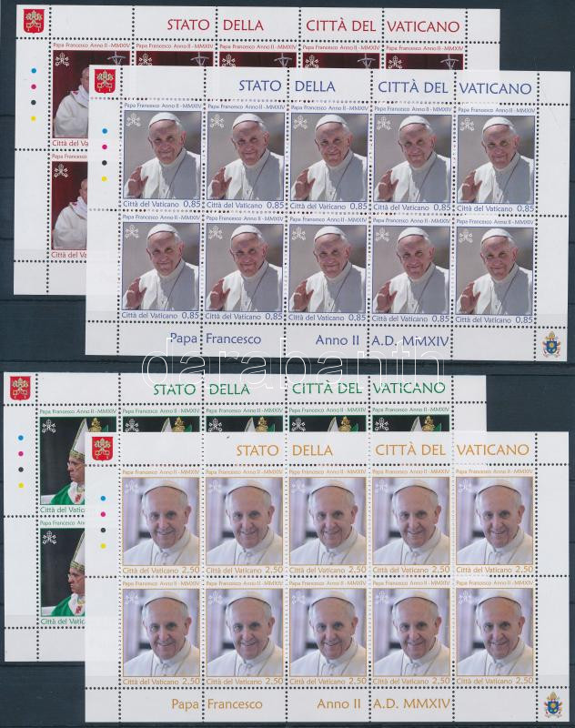Select the cyan dot on the blue sheet

(105, 131)
